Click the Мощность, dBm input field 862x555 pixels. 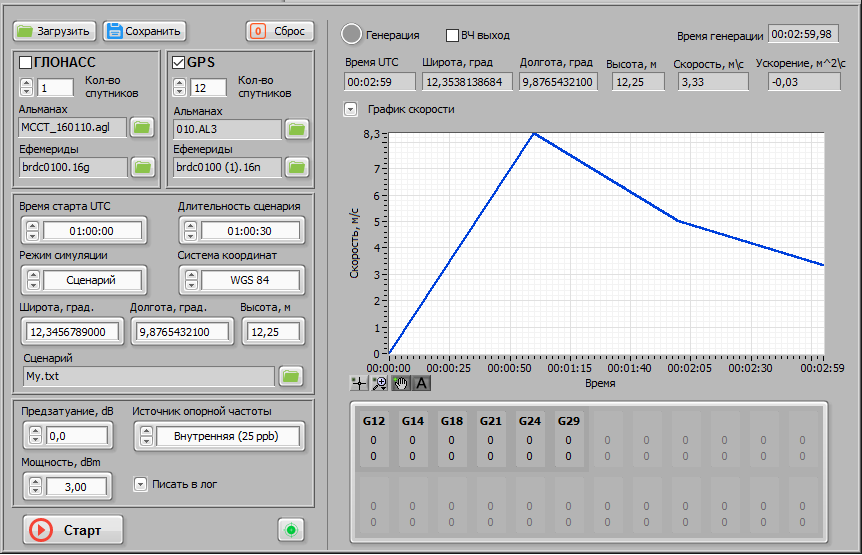tap(77, 487)
